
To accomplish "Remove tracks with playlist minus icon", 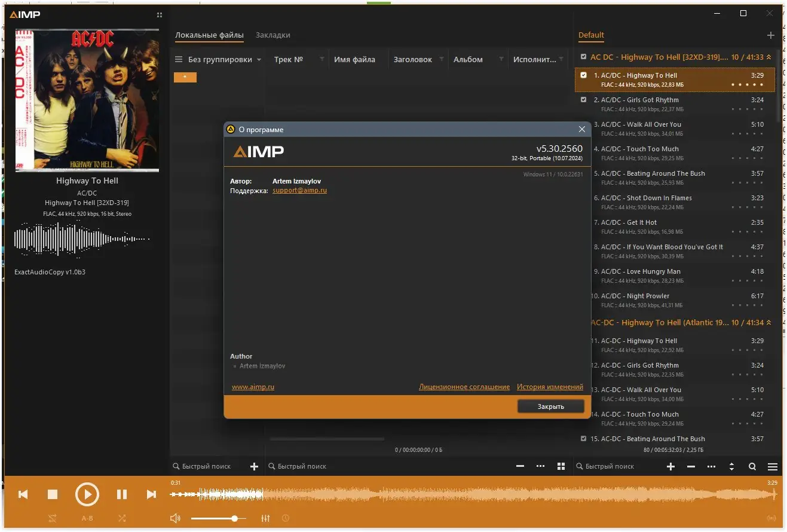I will (x=691, y=466).
